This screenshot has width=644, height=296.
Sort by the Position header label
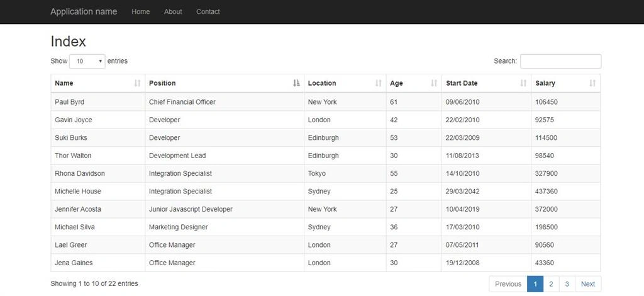click(162, 83)
